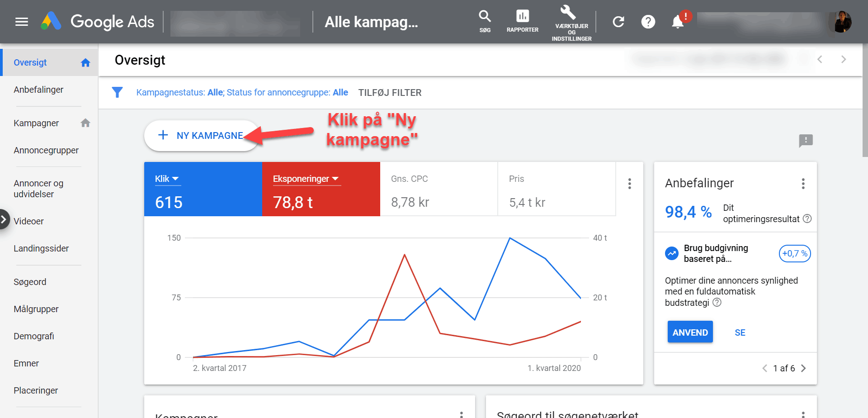Image resolution: width=868 pixels, height=418 pixels.
Task: Open the user profile avatar
Action: coord(841,22)
